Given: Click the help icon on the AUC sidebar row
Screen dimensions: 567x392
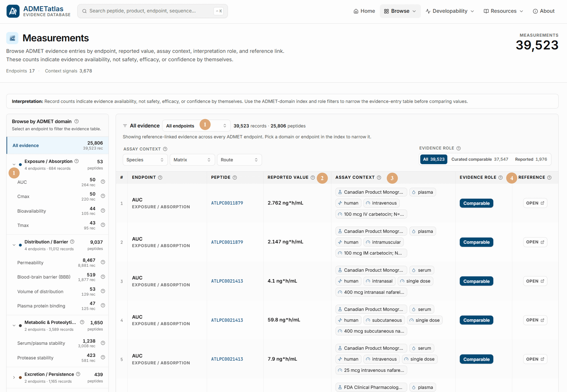Looking at the screenshot, I should coord(103,182).
